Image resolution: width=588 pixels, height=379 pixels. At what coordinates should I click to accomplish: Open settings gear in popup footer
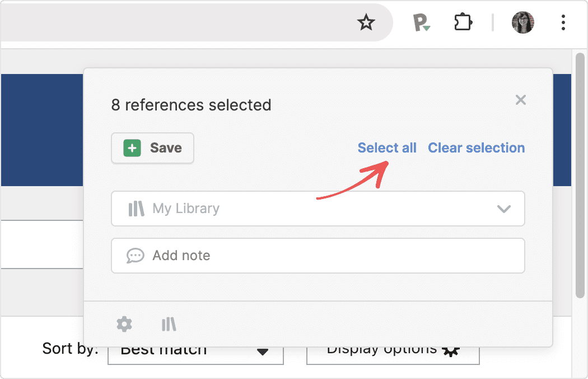pos(124,324)
